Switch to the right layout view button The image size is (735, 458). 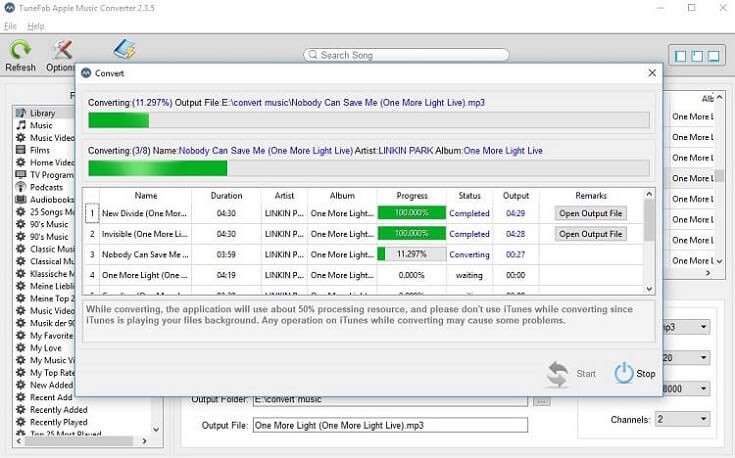(715, 56)
